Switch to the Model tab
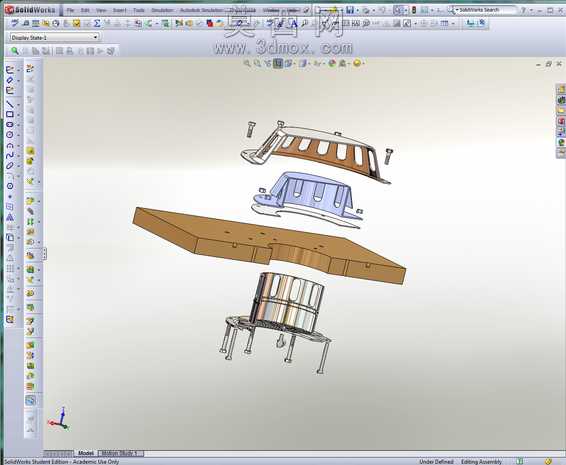 [x=86, y=453]
